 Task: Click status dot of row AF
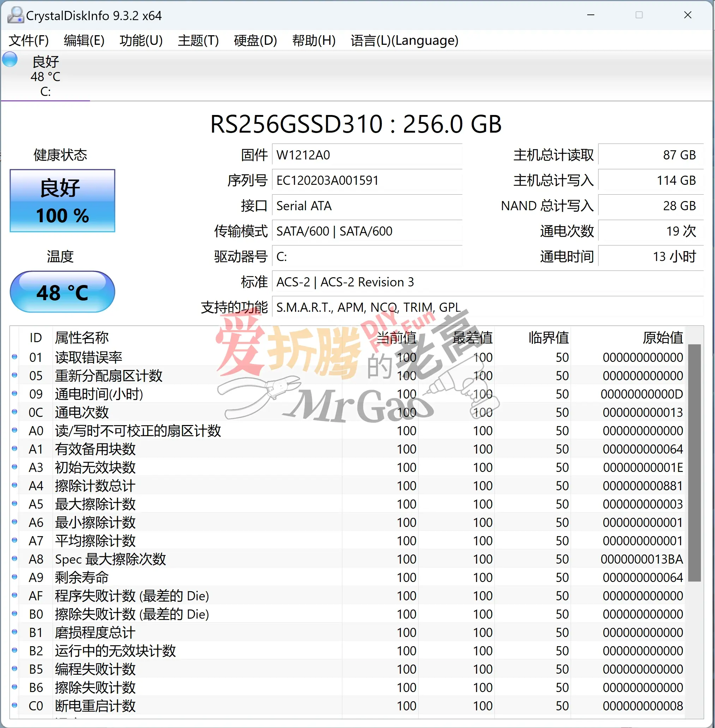14,595
